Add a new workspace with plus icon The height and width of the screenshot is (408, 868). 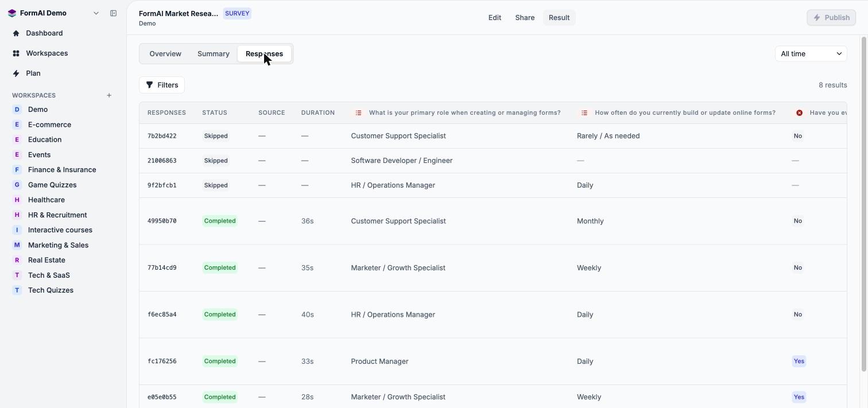click(109, 95)
